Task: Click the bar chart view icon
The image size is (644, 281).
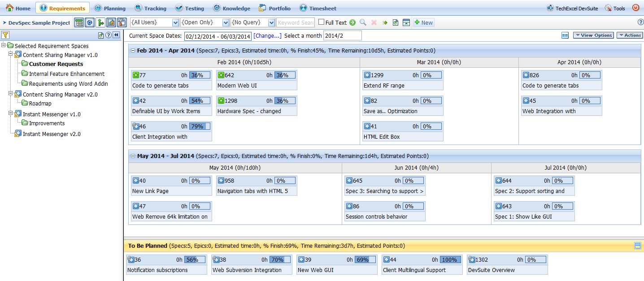Action: [x=111, y=22]
